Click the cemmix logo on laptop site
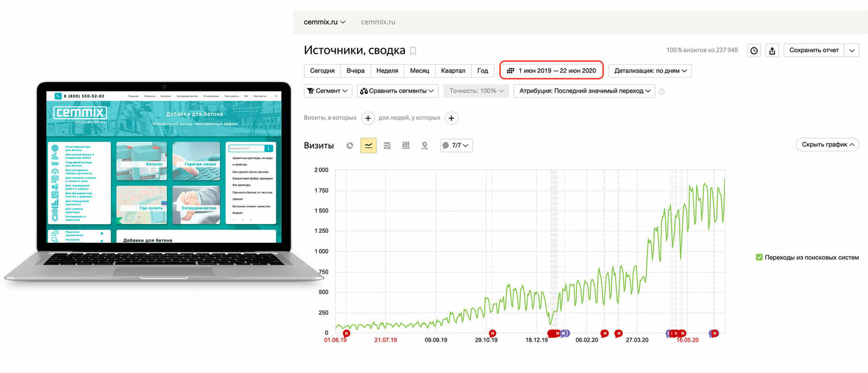Screen dimensions: 868x373 coord(80,113)
